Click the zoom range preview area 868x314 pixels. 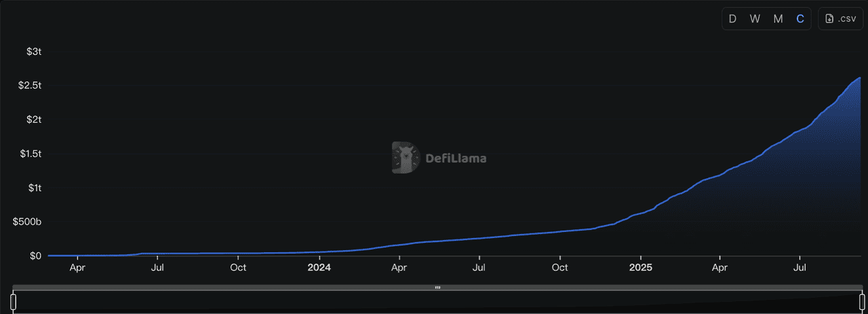[437, 302]
